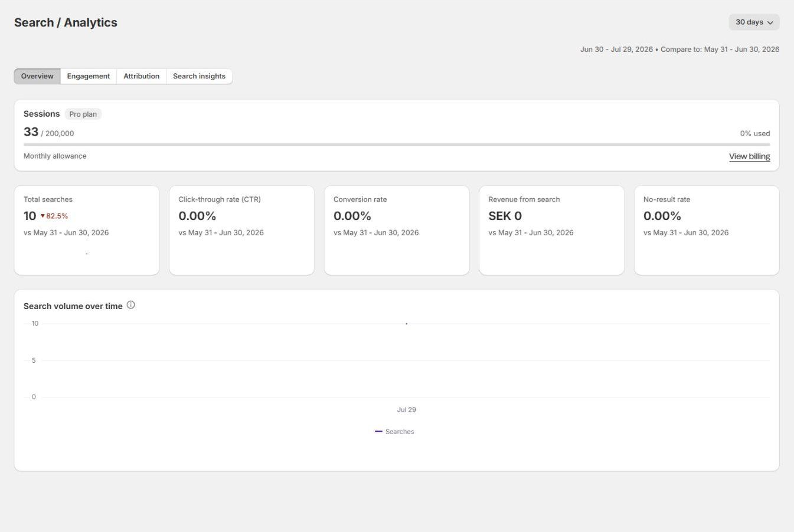This screenshot has height=532, width=794.
Task: Click the Jul 29 x-axis label
Action: pyautogui.click(x=406, y=409)
